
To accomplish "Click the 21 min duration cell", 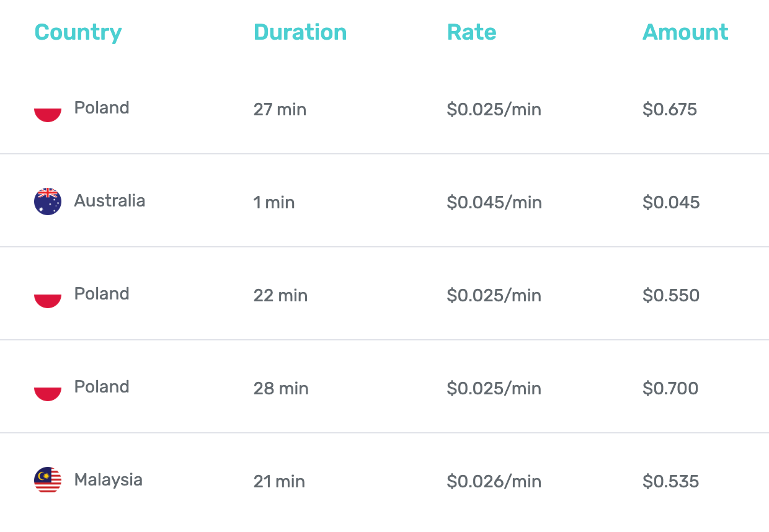I will pyautogui.click(x=279, y=482).
